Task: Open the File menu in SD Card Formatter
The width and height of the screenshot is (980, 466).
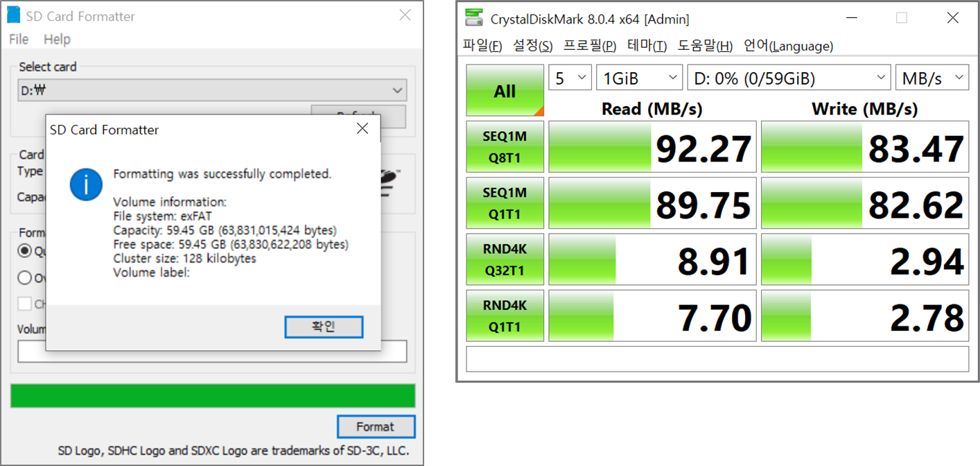Action: tap(19, 40)
